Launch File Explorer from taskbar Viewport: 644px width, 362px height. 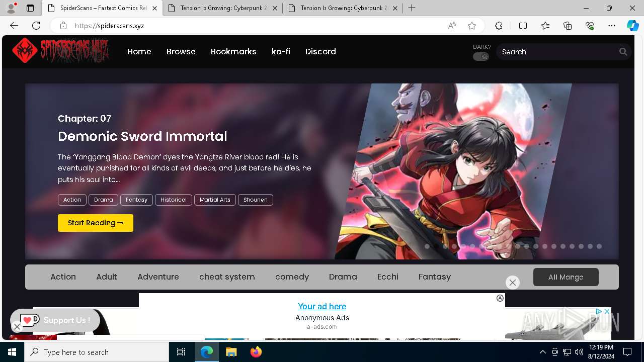pyautogui.click(x=231, y=352)
